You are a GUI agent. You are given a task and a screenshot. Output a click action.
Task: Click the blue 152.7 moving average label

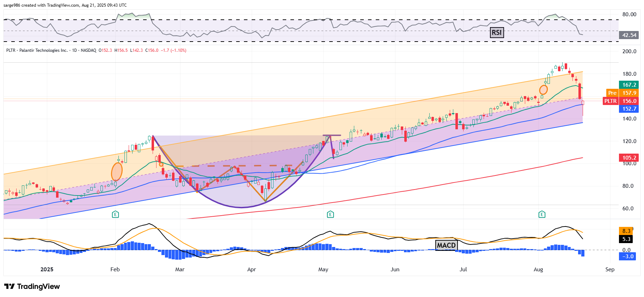tap(629, 109)
